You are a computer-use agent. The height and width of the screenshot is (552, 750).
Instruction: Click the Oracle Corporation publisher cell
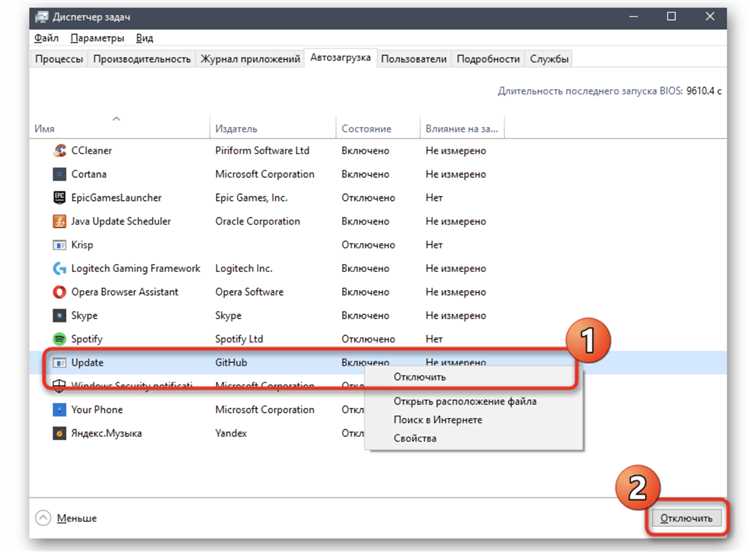(257, 221)
